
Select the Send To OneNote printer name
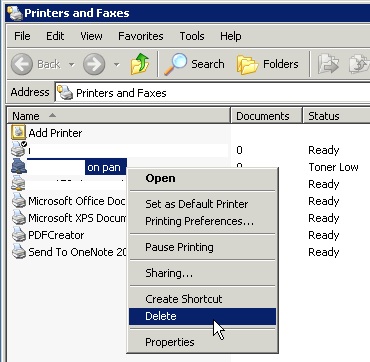coord(77,252)
